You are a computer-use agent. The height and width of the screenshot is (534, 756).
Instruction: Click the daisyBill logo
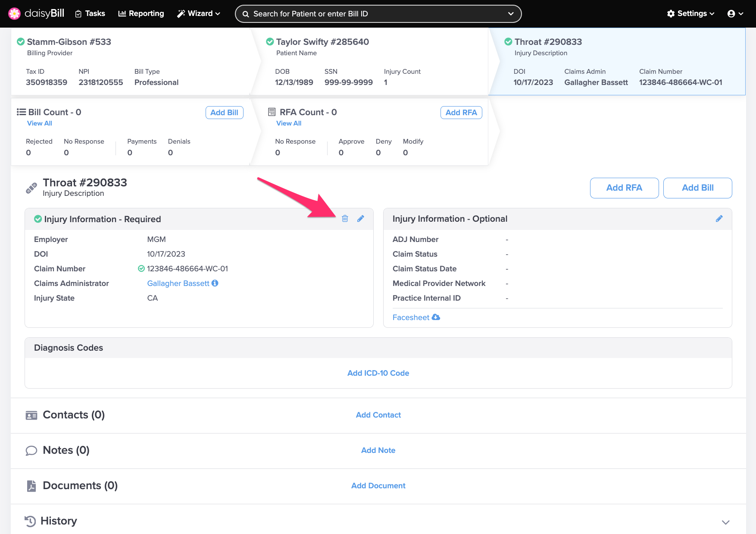pos(36,14)
